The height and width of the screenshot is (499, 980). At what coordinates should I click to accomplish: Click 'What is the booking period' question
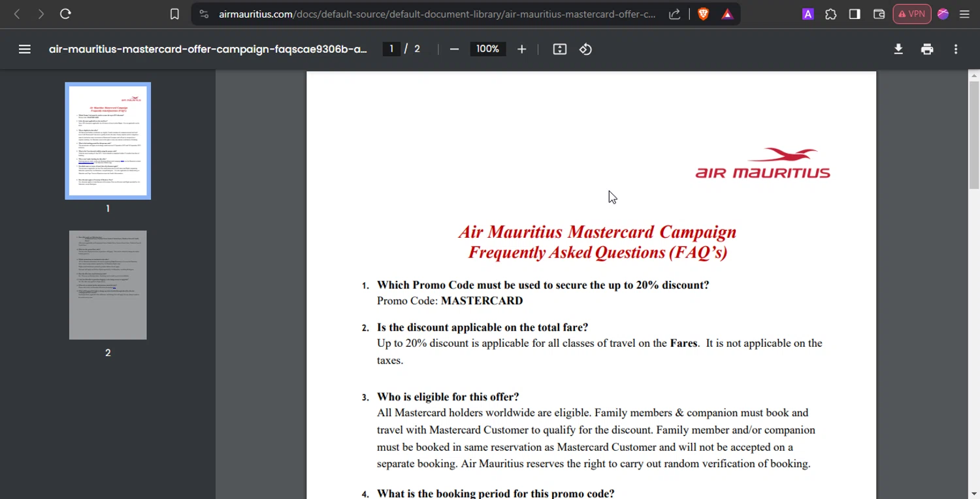point(496,494)
